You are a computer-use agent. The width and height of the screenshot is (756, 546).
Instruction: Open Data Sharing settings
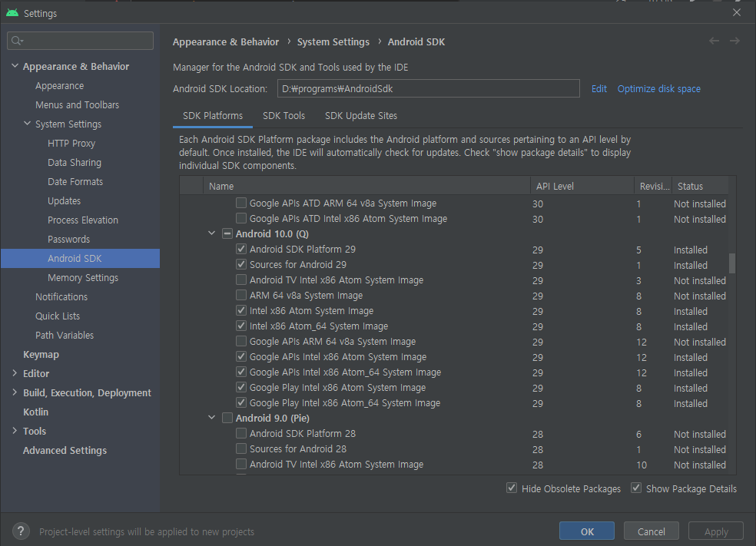[x=75, y=162]
